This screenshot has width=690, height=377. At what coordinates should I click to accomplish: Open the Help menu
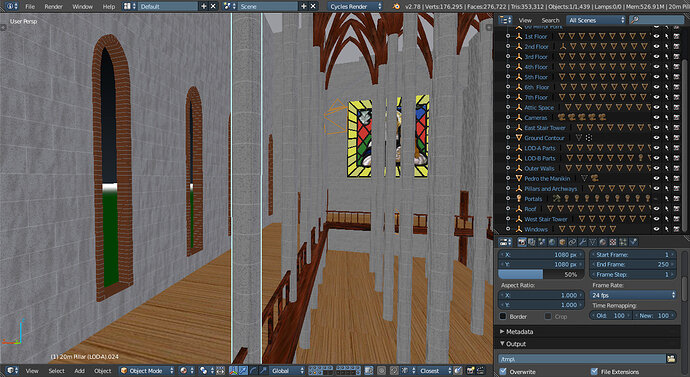108,7
